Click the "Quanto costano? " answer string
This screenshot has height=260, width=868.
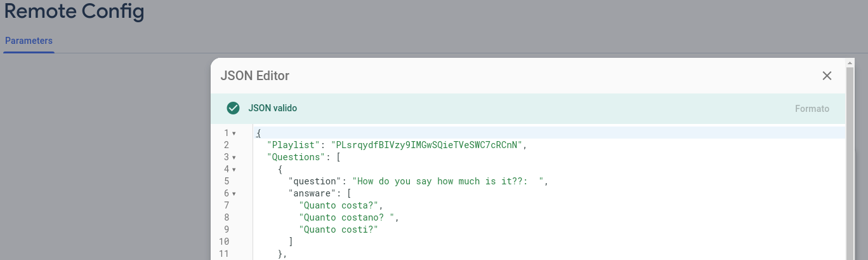(x=348, y=217)
